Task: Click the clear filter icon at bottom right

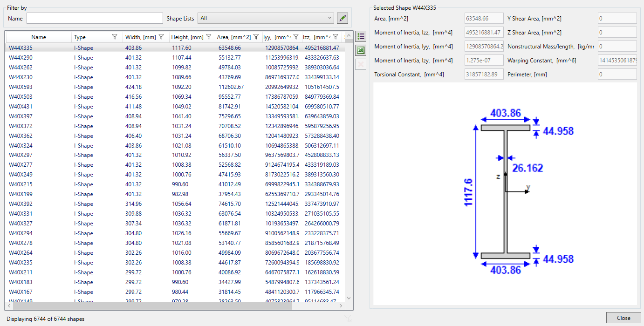Action: click(x=348, y=318)
